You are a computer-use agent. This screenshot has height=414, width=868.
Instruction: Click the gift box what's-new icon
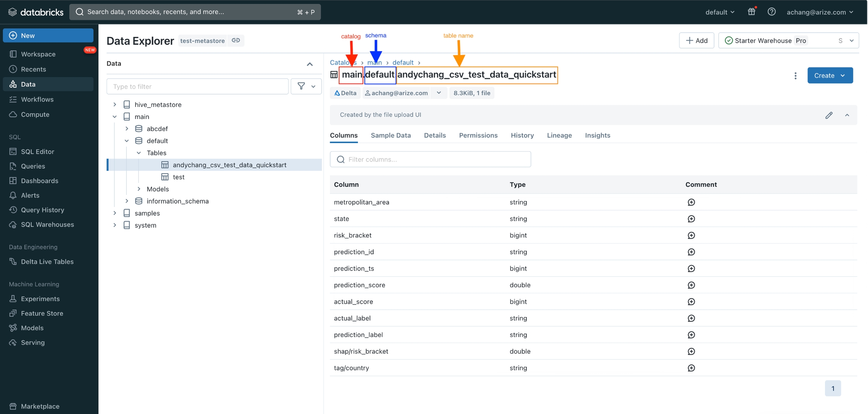pyautogui.click(x=751, y=12)
